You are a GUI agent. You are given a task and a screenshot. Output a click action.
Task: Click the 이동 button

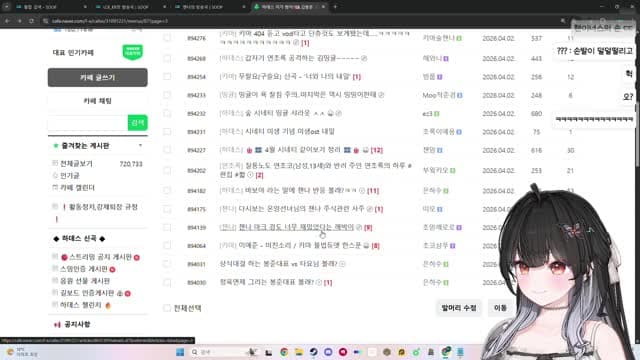(x=500, y=308)
